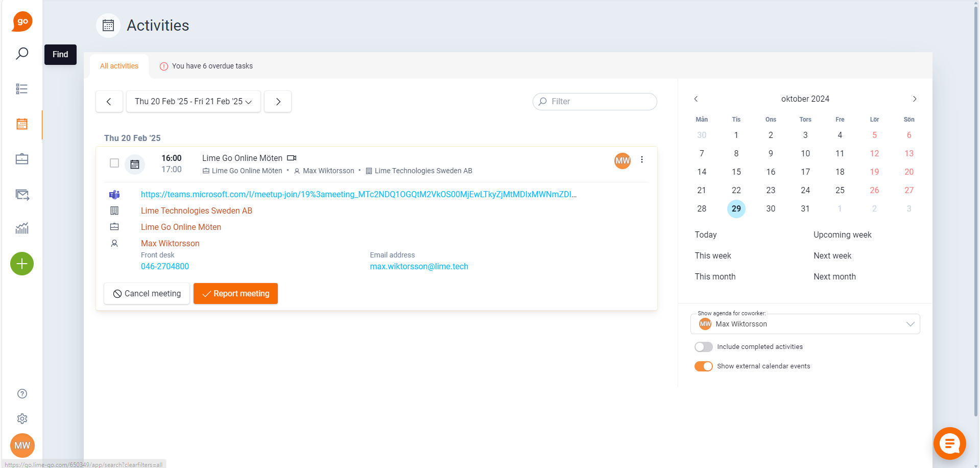Open the Lime Go Online Möten deal link
The image size is (980, 468).
point(181,227)
